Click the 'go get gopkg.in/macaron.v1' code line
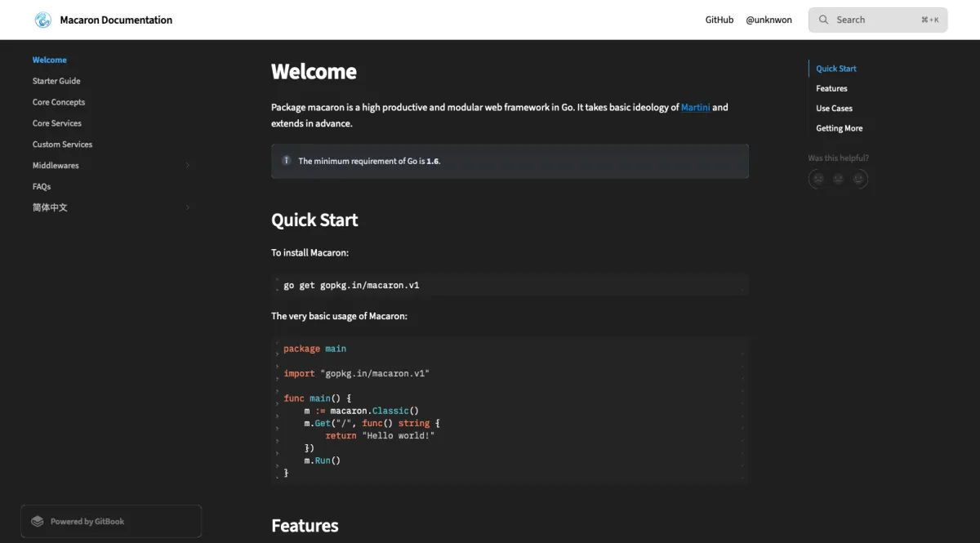The width and height of the screenshot is (980, 543). tap(351, 285)
